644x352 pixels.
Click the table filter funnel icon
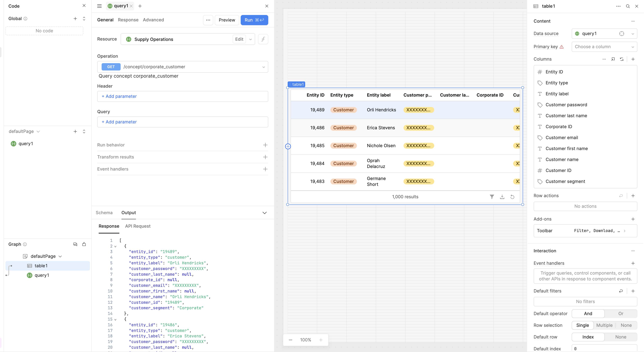(492, 197)
